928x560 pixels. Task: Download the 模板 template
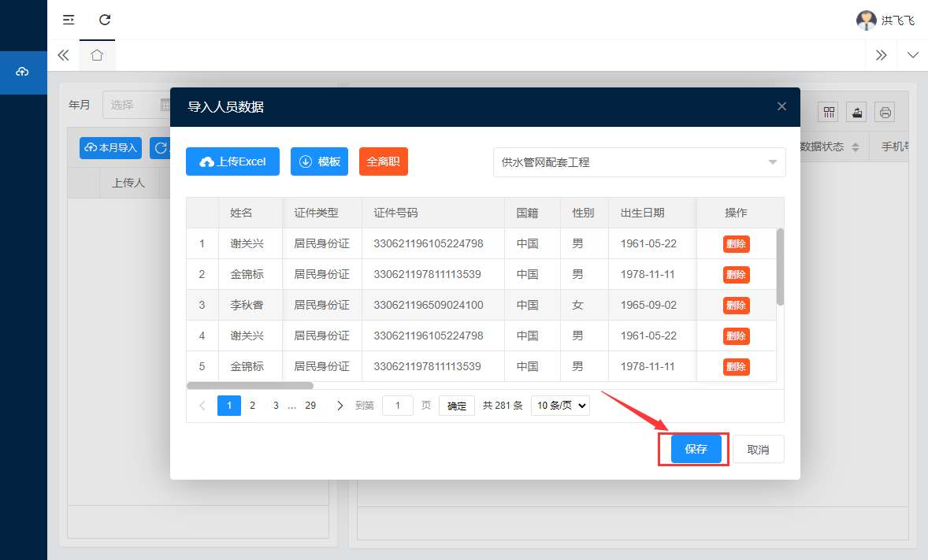pyautogui.click(x=320, y=161)
